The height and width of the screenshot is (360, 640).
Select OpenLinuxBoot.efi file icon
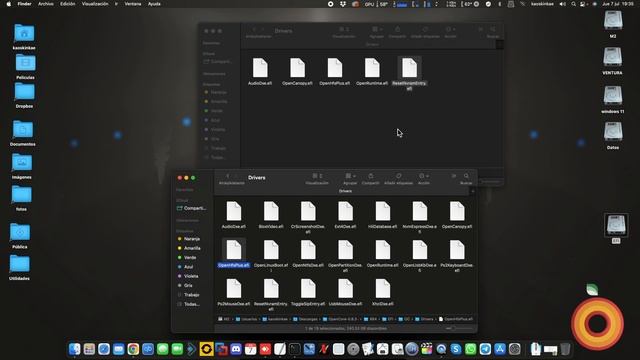[271, 250]
